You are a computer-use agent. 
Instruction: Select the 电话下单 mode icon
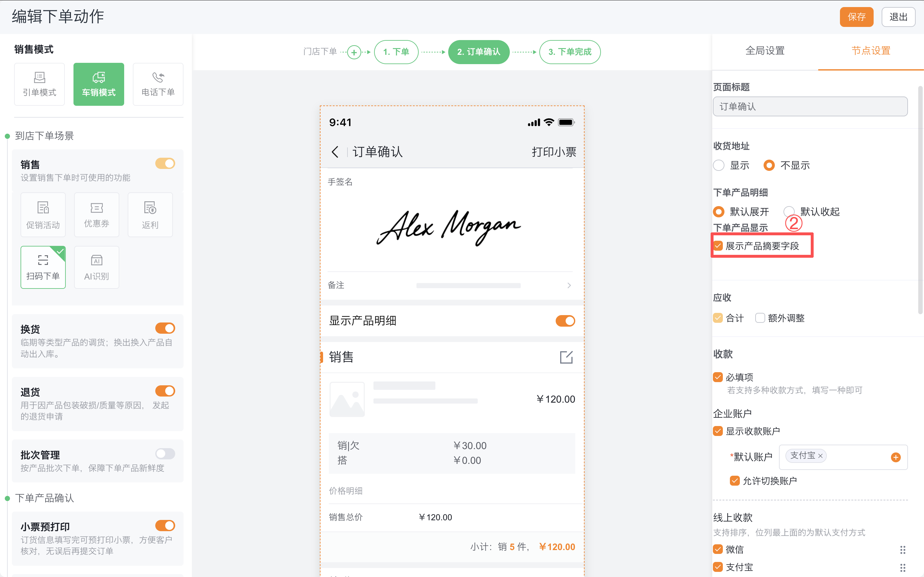point(158,84)
